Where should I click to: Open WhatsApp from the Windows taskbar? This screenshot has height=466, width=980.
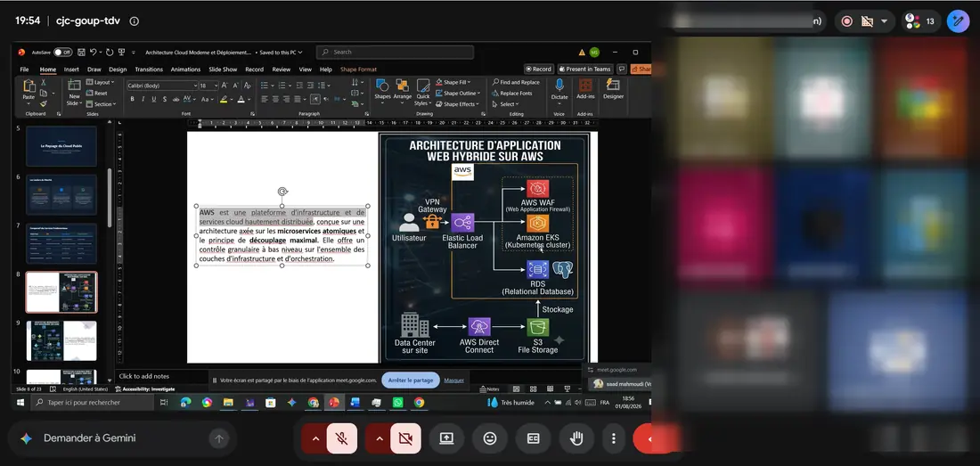398,403
